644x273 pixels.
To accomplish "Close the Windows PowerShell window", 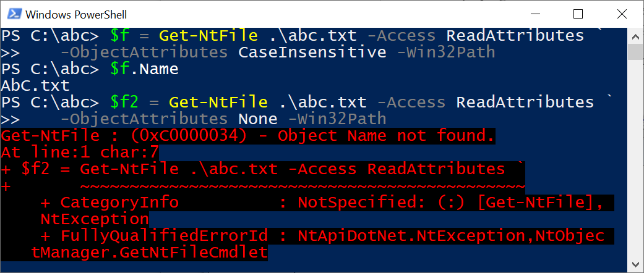I will [x=622, y=14].
